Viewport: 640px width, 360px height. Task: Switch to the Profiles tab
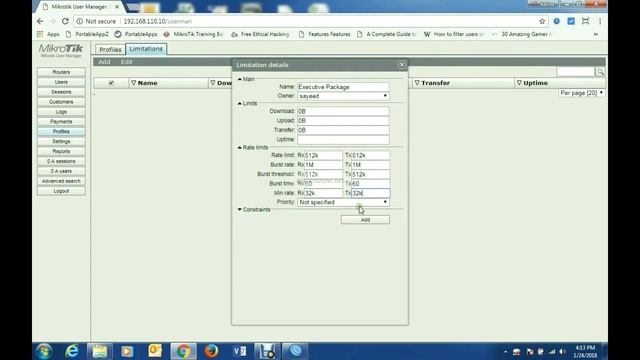pos(110,49)
